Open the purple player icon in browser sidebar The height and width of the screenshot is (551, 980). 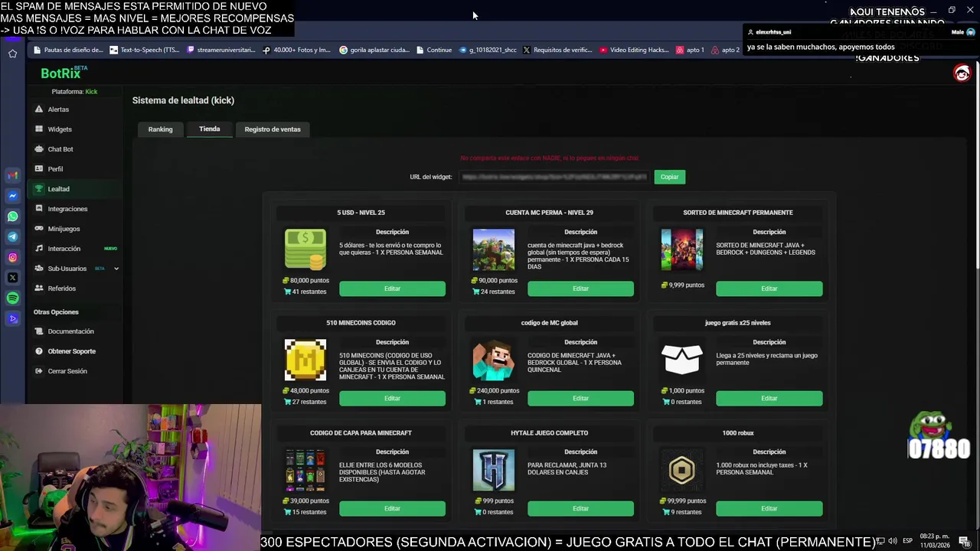point(12,318)
